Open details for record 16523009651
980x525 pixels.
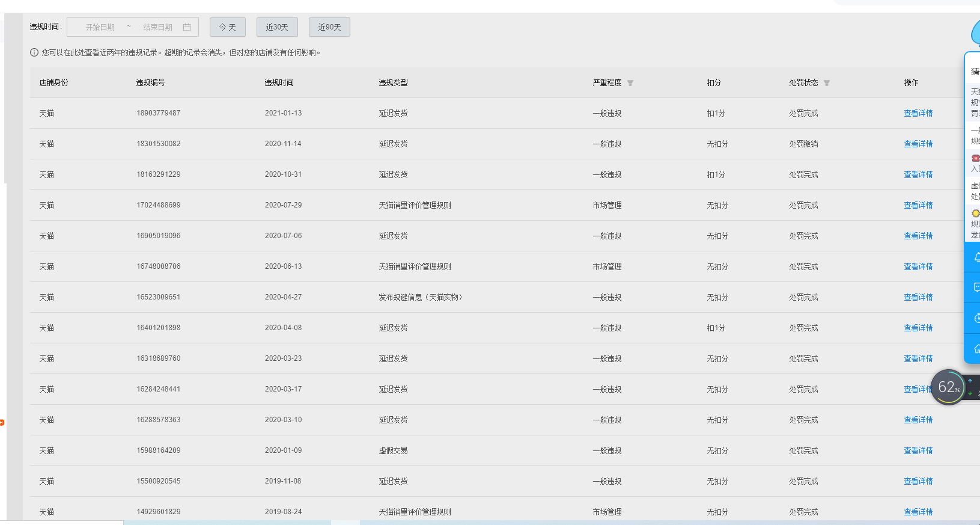pos(918,297)
